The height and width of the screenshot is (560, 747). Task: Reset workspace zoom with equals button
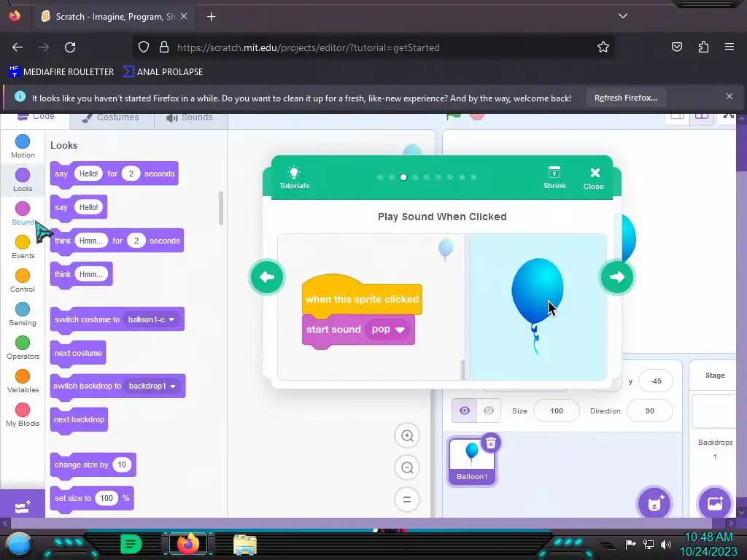pyautogui.click(x=407, y=499)
